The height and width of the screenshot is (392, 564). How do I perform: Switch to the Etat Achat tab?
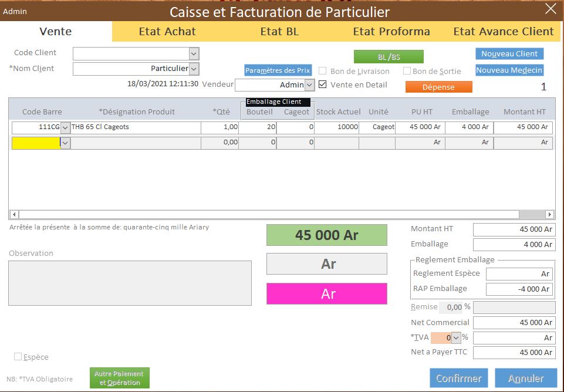click(x=167, y=32)
